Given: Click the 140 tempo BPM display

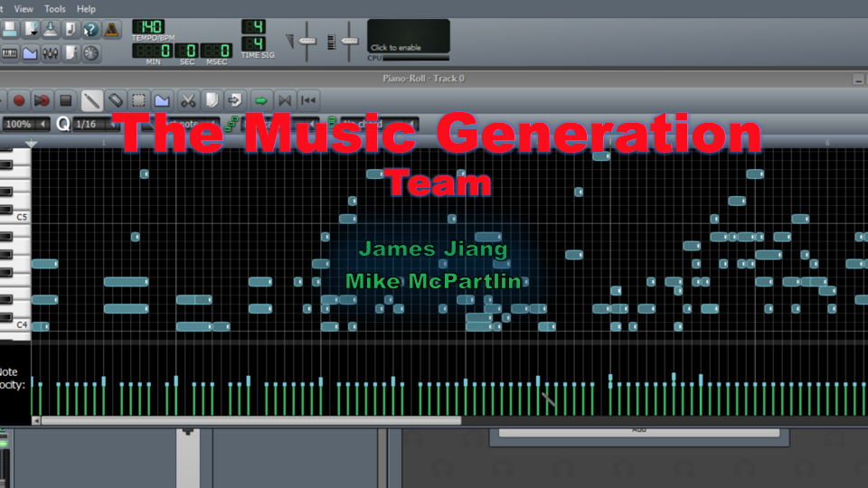Looking at the screenshot, I should click(x=148, y=26).
